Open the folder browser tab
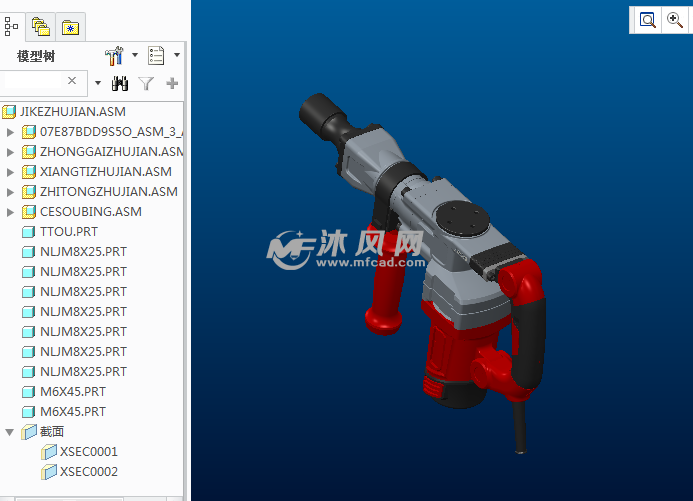The height and width of the screenshot is (501, 693). pos(41,27)
